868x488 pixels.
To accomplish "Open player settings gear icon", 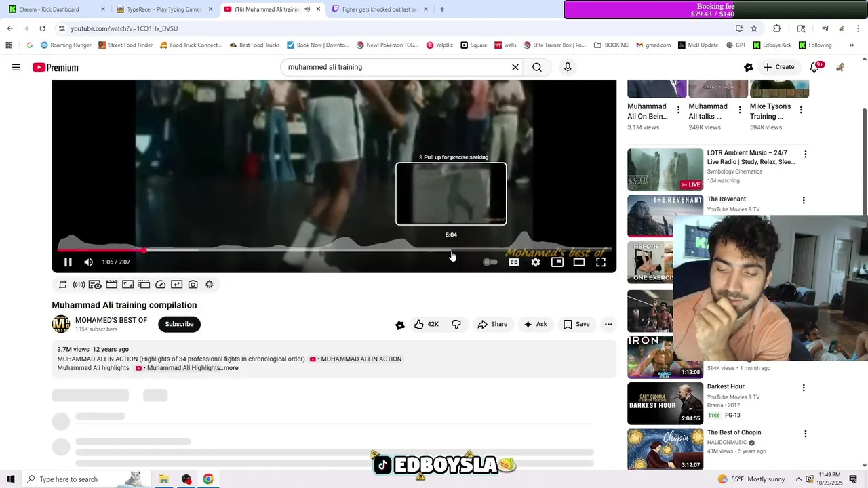I will (536, 262).
